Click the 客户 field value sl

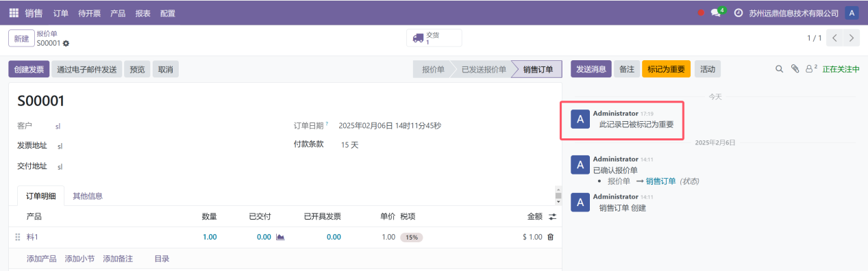pyautogui.click(x=58, y=126)
